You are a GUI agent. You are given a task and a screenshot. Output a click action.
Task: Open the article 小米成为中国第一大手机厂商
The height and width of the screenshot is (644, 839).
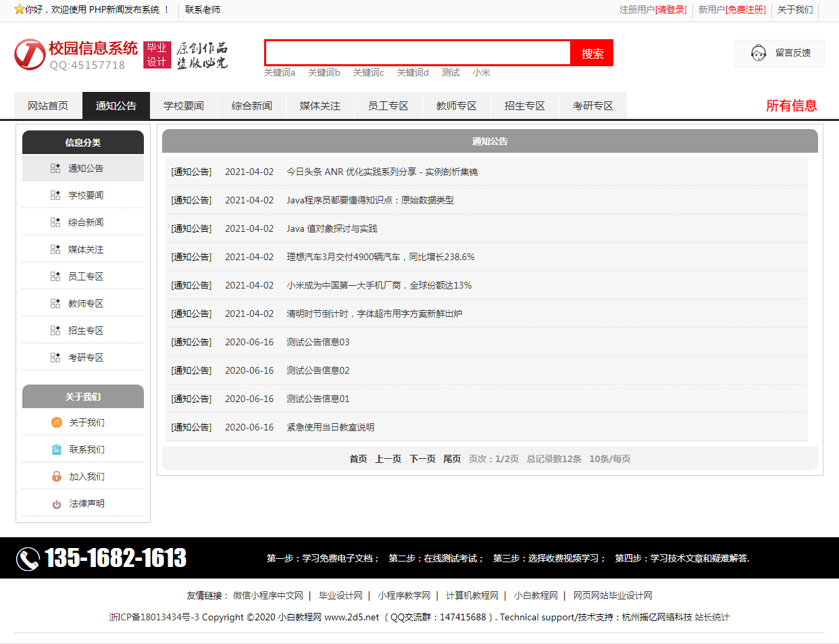tap(379, 285)
